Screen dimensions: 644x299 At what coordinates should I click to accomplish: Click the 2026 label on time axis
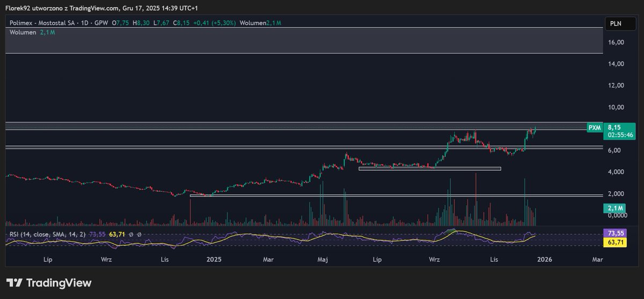[x=545, y=259]
